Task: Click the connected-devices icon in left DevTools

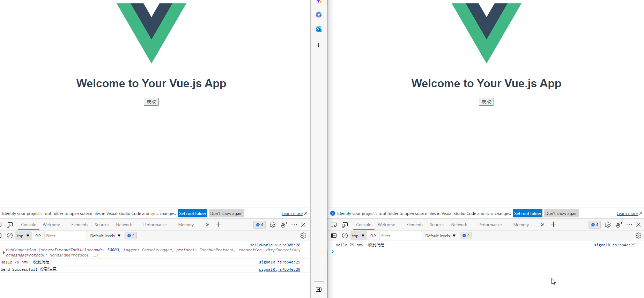Action: (x=284, y=225)
